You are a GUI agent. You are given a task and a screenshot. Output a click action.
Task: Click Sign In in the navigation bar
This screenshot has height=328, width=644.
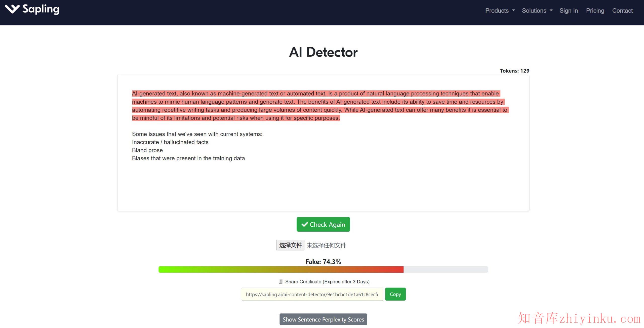(569, 11)
